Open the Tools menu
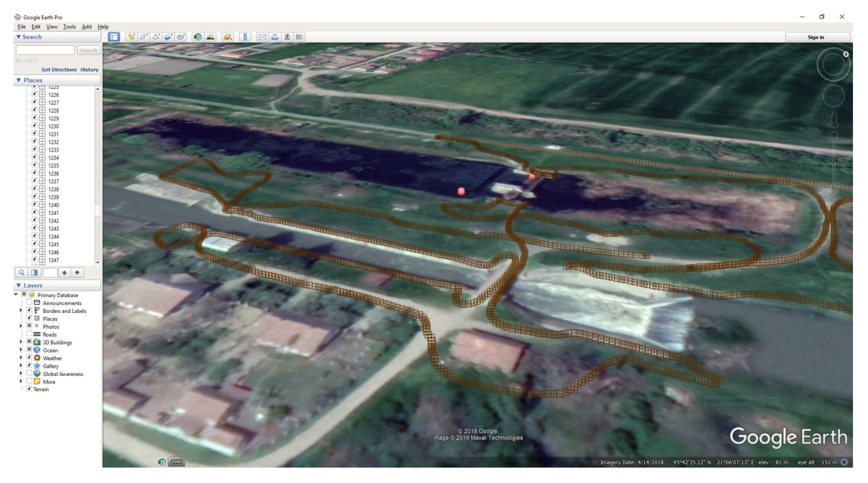Image resolution: width=868 pixels, height=483 pixels. pyautogui.click(x=69, y=27)
